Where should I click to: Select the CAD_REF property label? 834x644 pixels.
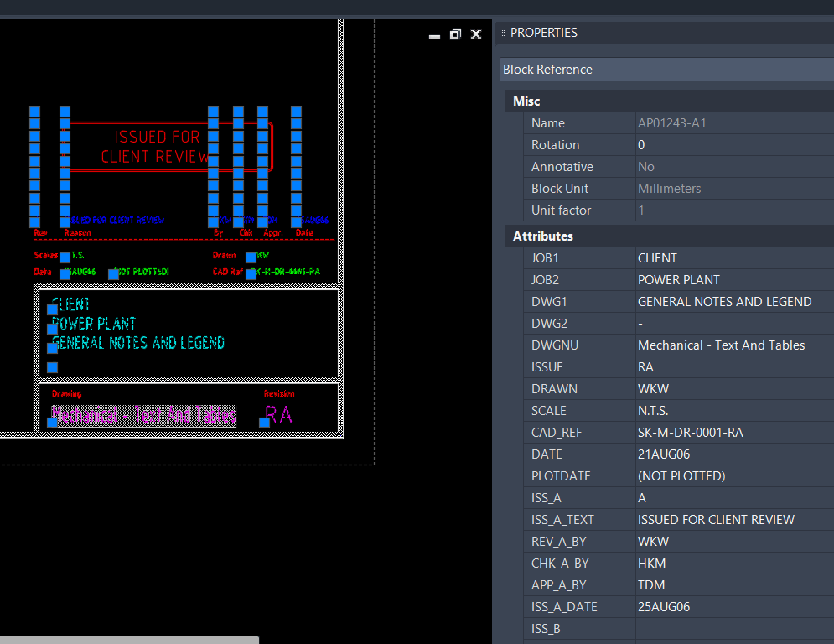point(557,433)
